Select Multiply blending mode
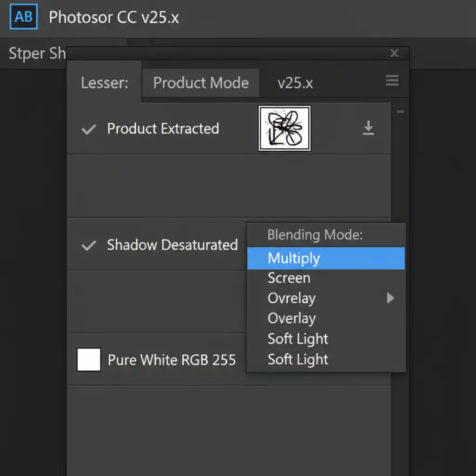This screenshot has height=476, width=476. coord(294,258)
